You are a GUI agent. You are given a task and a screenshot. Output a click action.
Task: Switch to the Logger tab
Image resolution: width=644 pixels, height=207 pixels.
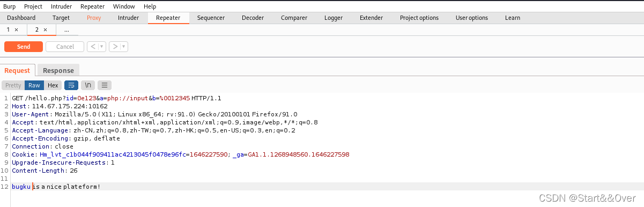(x=334, y=18)
